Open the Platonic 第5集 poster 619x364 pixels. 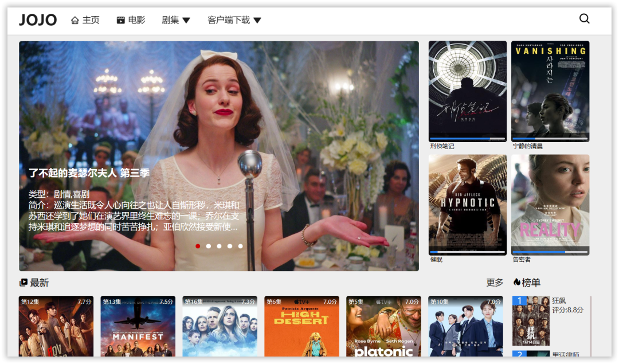click(383, 327)
